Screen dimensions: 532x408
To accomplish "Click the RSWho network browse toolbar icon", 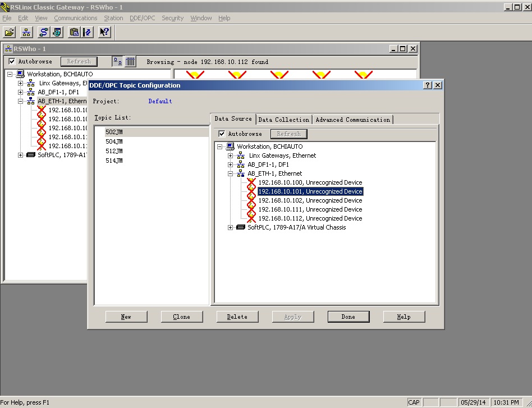I will [26, 32].
